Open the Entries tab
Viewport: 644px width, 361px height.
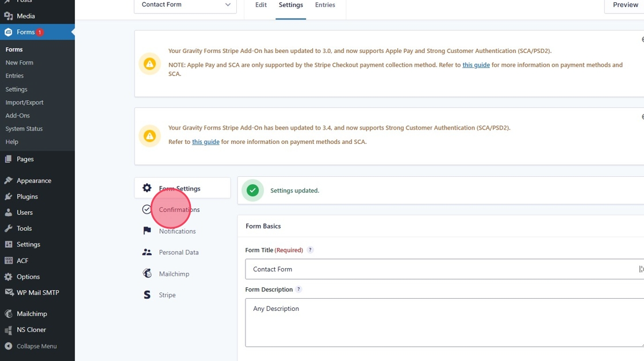coord(325,5)
